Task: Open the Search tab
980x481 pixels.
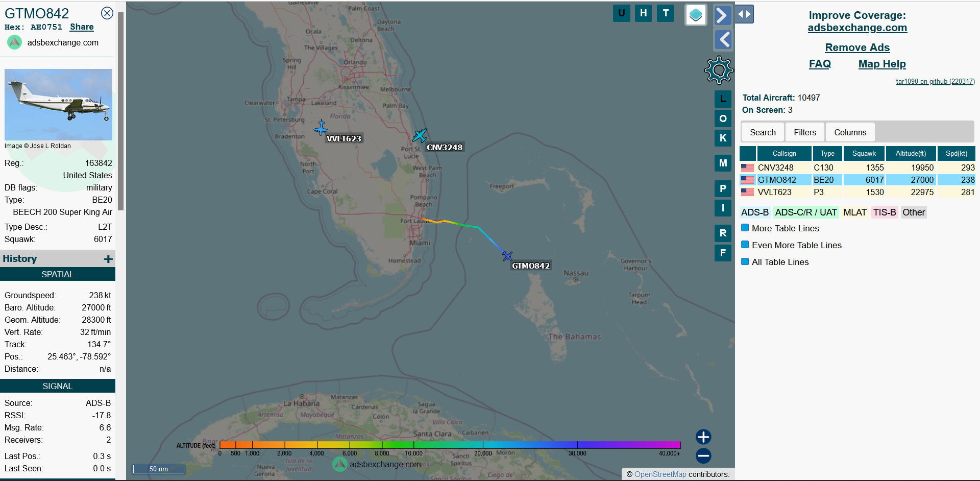Action: pos(763,132)
